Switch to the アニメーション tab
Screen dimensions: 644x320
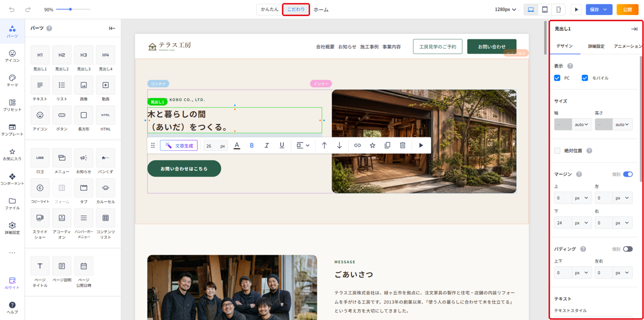point(628,46)
